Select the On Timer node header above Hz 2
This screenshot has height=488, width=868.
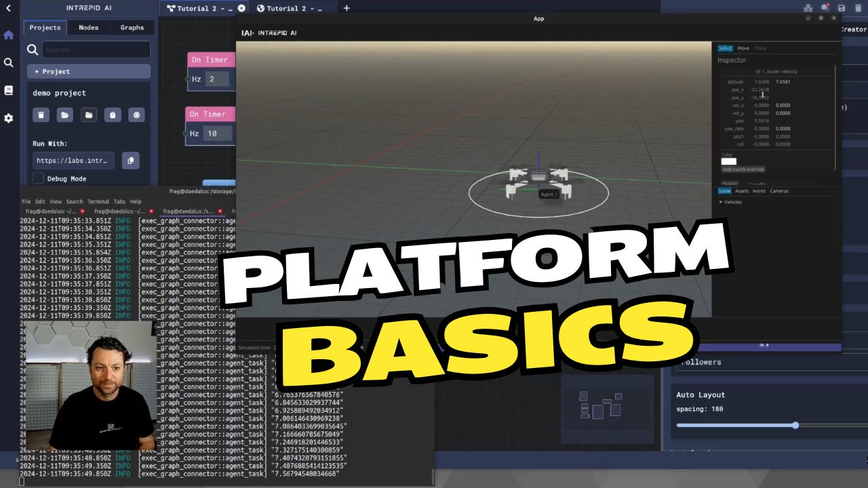[x=211, y=60]
